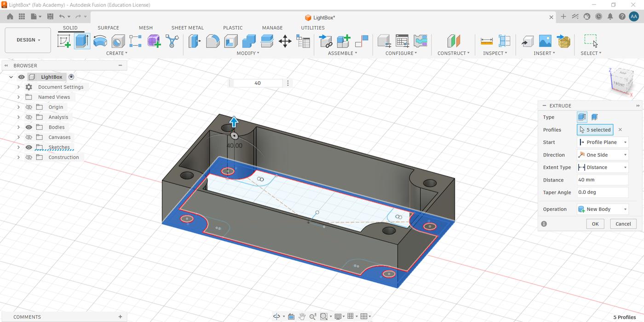Click OK in the Extrude dialog

595,224
